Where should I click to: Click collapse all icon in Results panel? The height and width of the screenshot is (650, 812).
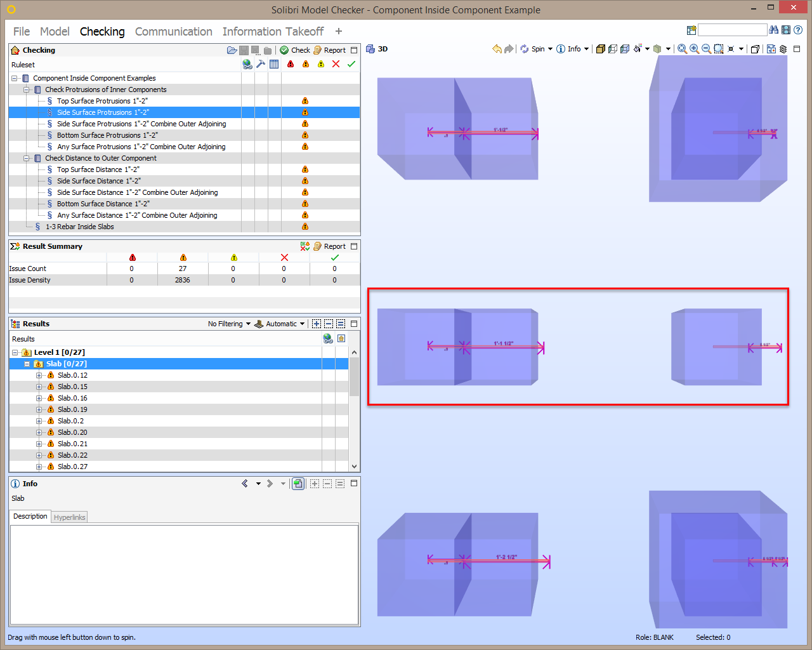click(x=329, y=324)
